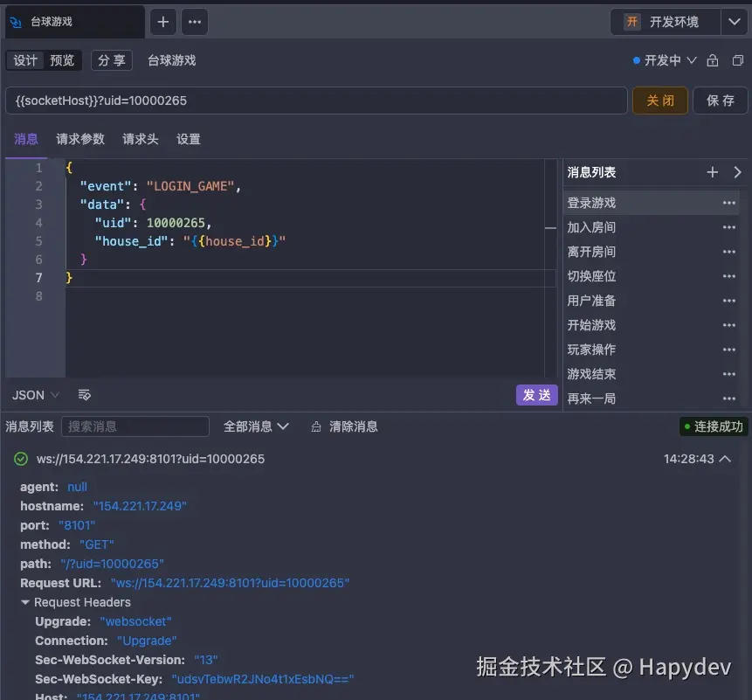
Task: Collapse the Request Headers section
Action: click(25, 602)
